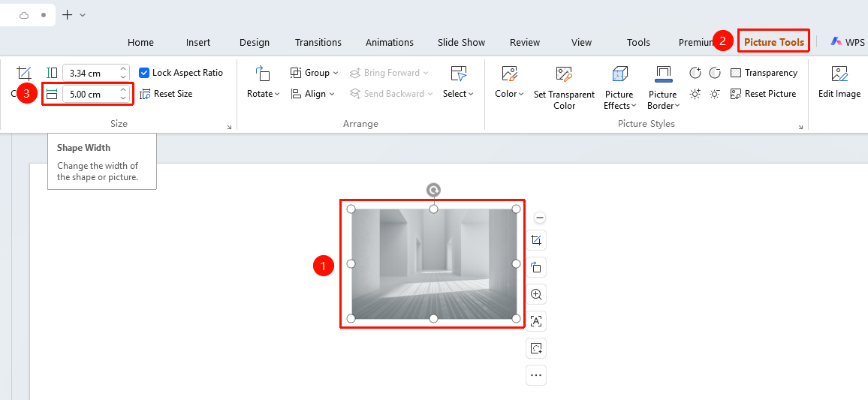Open the Size group dialog launcher
This screenshot has height=400, width=868.
(229, 128)
